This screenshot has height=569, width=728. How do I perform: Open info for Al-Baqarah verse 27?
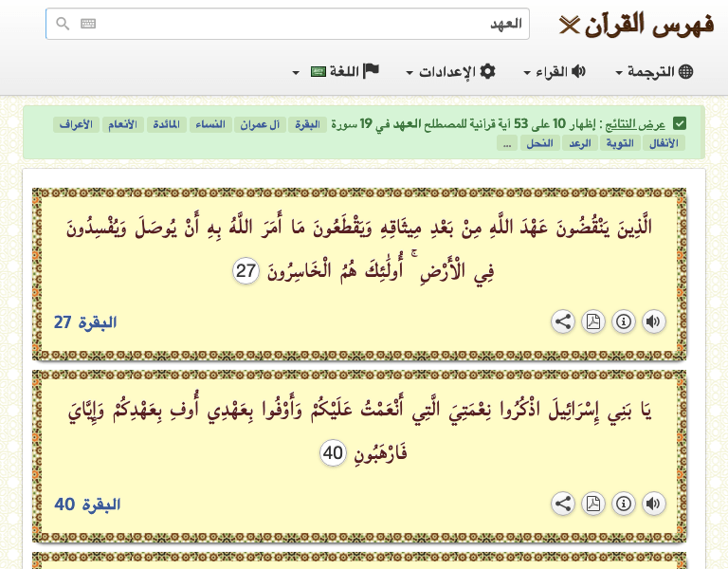[x=623, y=321]
